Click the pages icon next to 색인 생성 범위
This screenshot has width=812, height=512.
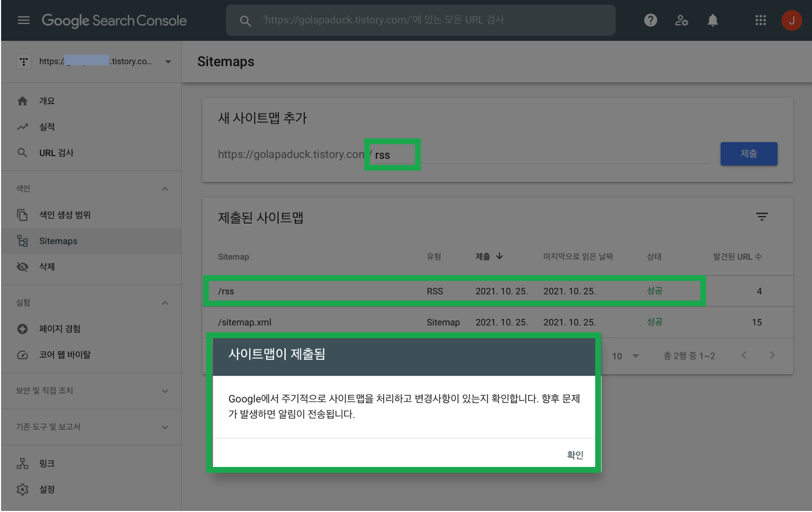(22, 215)
